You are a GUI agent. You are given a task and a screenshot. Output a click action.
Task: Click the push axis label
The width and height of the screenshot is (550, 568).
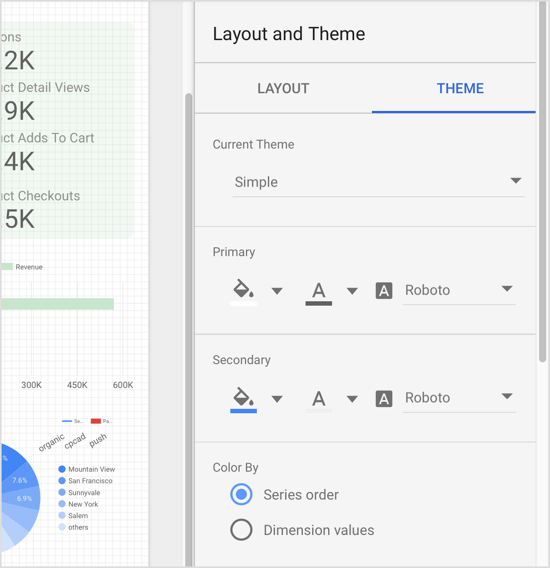98,440
